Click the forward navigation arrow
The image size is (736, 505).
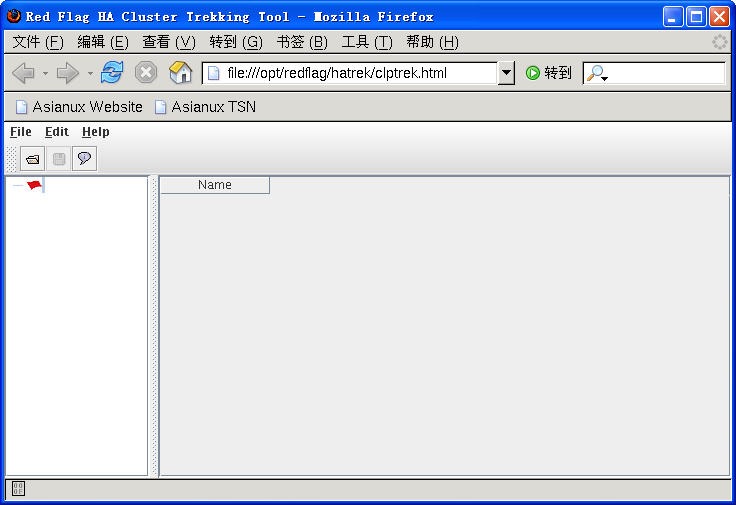coord(67,73)
